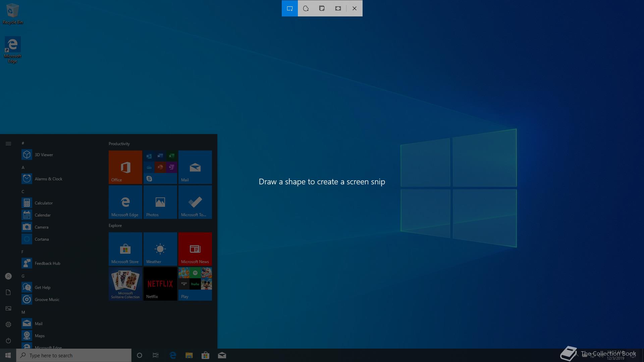Focus the taskbar search box
644x362 pixels.
tap(74, 355)
